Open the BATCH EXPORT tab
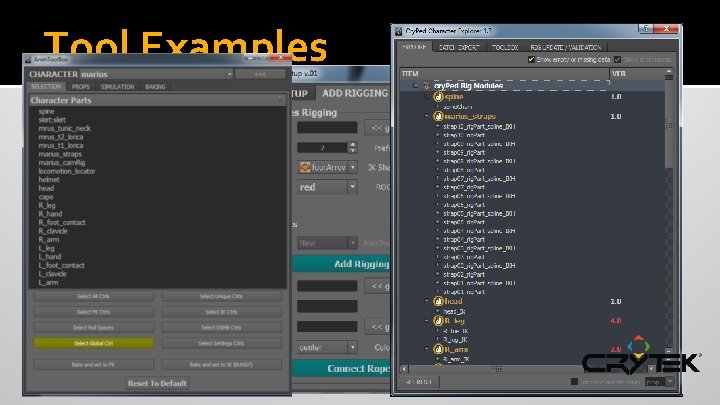Image resolution: width=720 pixels, height=405 pixels. [x=459, y=47]
